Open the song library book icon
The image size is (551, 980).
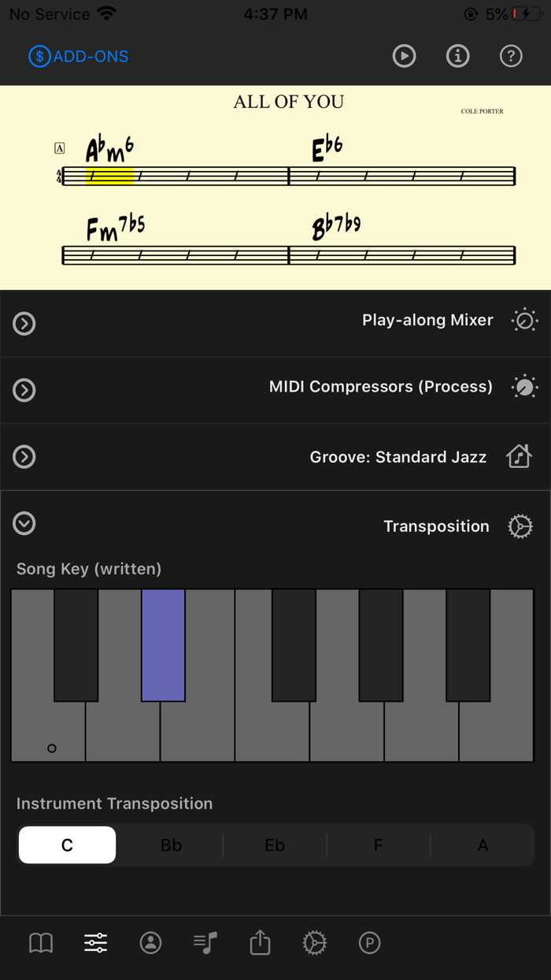pyautogui.click(x=40, y=942)
